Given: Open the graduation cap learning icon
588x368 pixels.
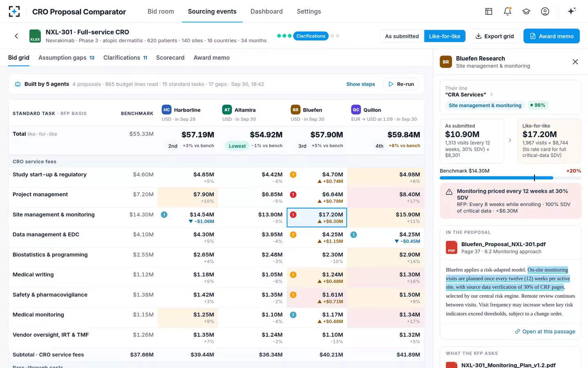Looking at the screenshot, I should (526, 11).
